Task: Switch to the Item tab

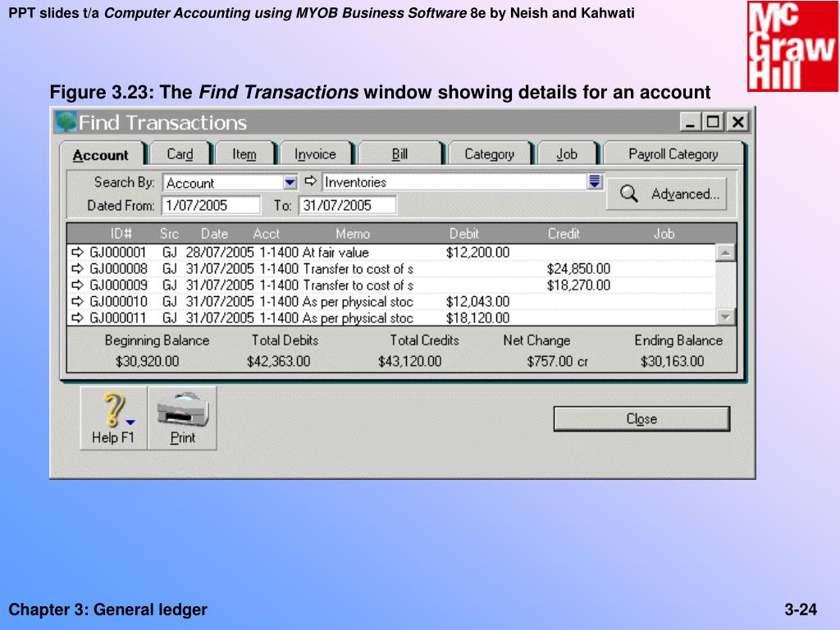Action: [244, 154]
